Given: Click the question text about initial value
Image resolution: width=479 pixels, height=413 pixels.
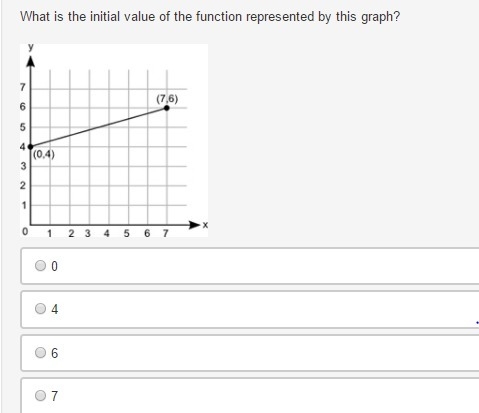Looking at the screenshot, I should click(210, 16).
